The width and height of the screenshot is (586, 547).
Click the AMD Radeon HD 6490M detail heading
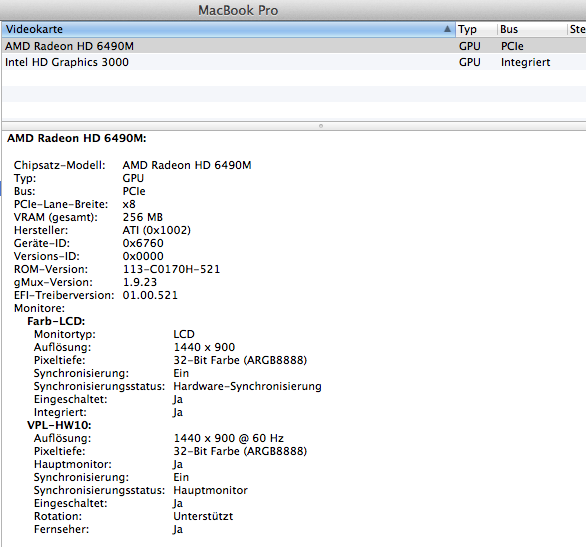[x=77, y=138]
